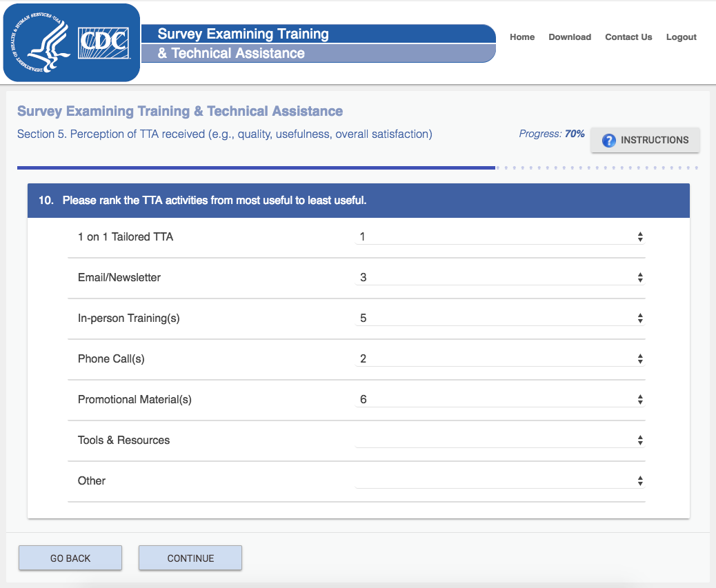716x588 pixels.
Task: Open the Contact Us page
Action: coord(628,37)
